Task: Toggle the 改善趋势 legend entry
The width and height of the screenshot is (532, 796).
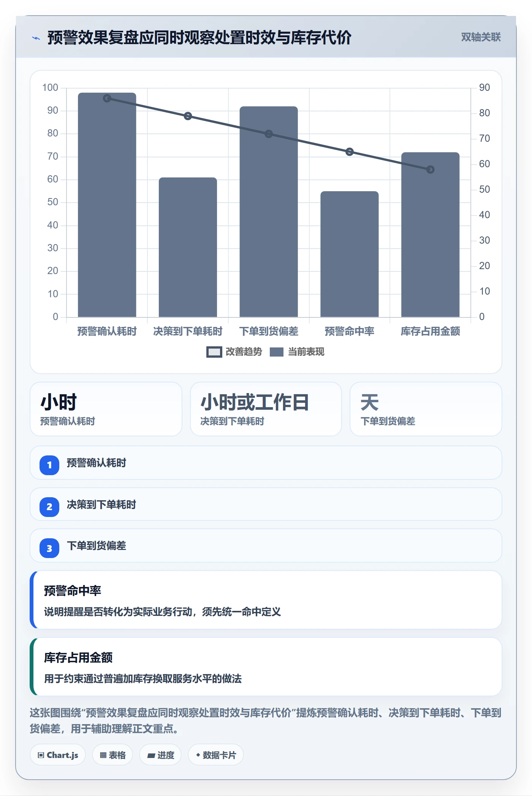Action: pos(234,352)
